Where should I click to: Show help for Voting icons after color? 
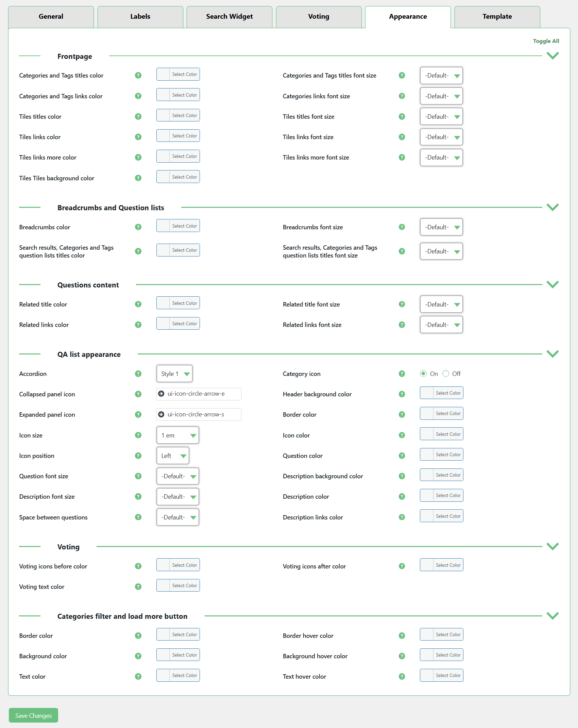[x=402, y=566]
